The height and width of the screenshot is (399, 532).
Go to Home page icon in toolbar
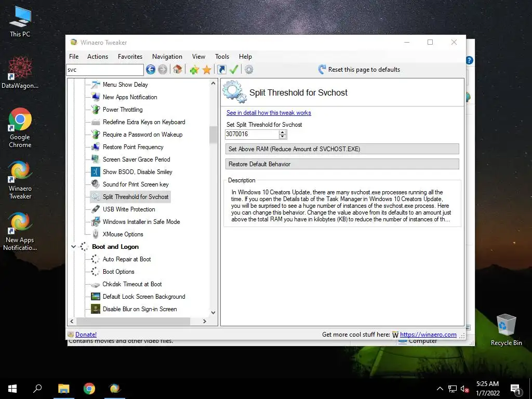click(x=177, y=70)
